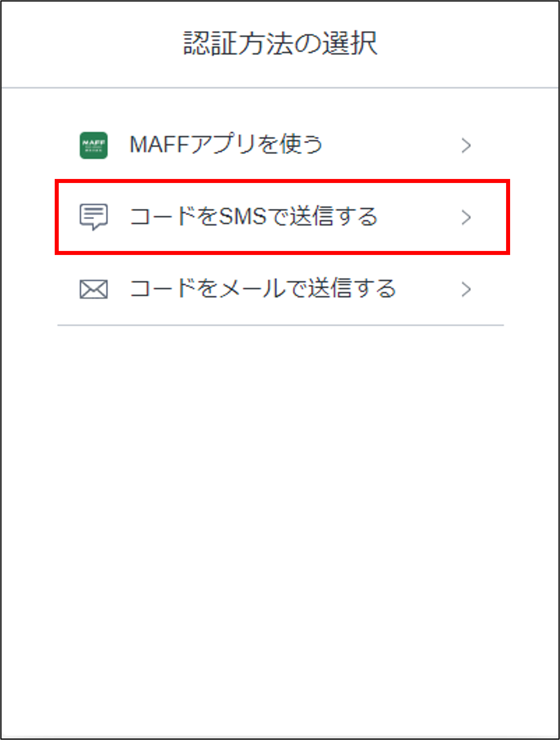Choose コードをメールで送信する label
This screenshot has width=560, height=740.
pos(263,288)
